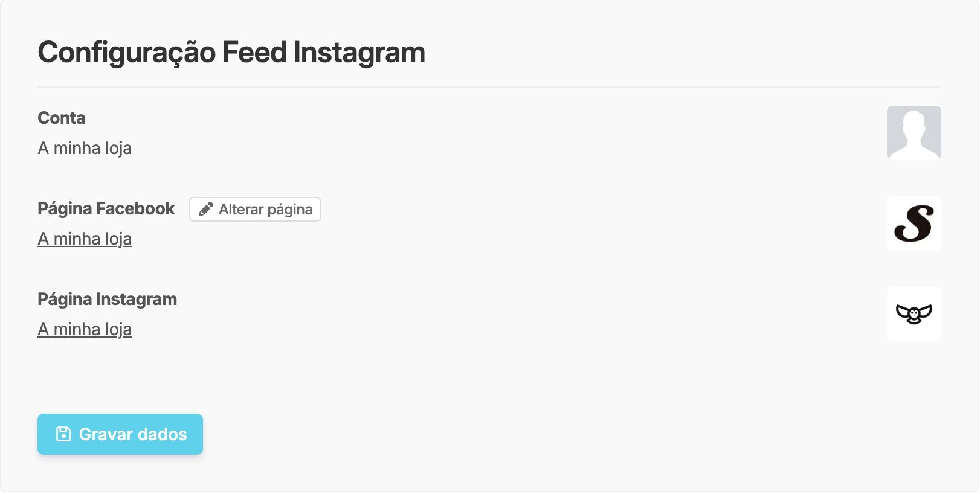Open the 'A minha loja' Facebook page link
Viewport: 980px width, 494px height.
pos(85,238)
